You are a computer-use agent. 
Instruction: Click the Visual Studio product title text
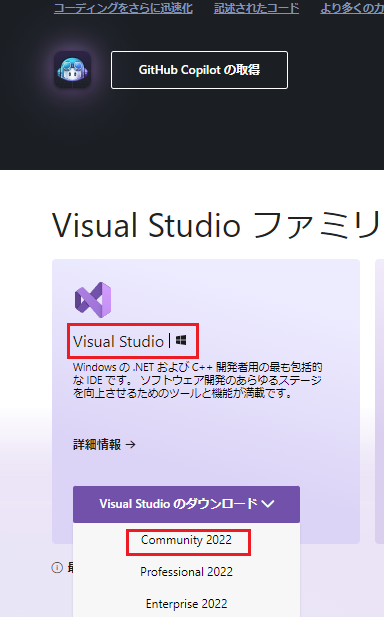118,341
